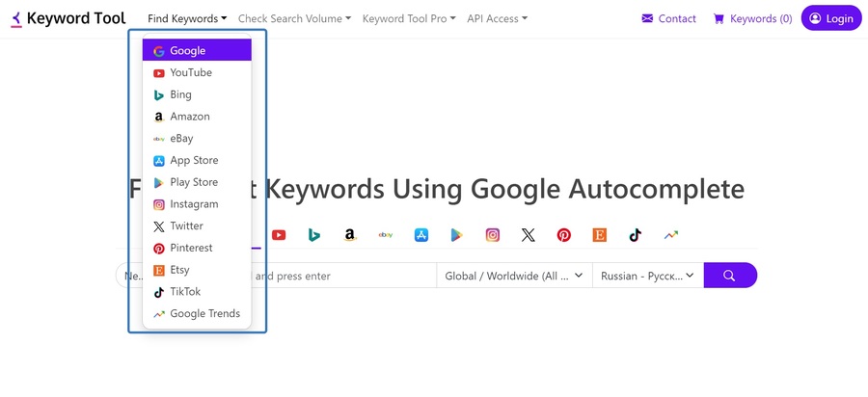Go to Keyword Tool home logo

click(x=68, y=18)
